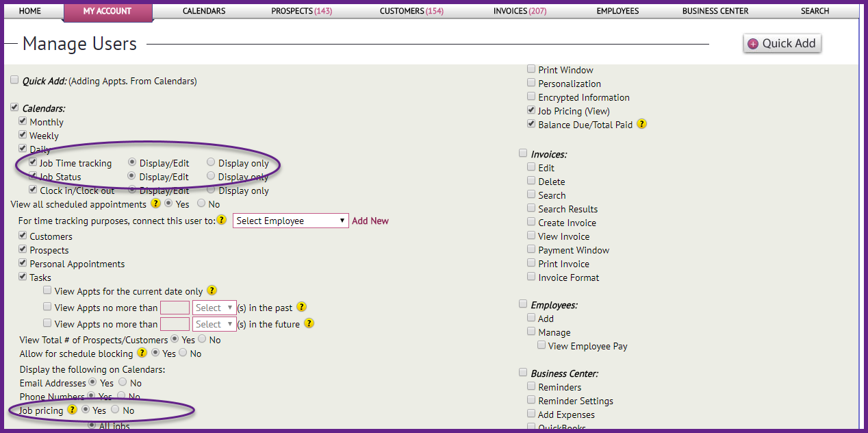Check the invoice Edit checkbox
Viewport: 868px width, 433px height.
531,167
